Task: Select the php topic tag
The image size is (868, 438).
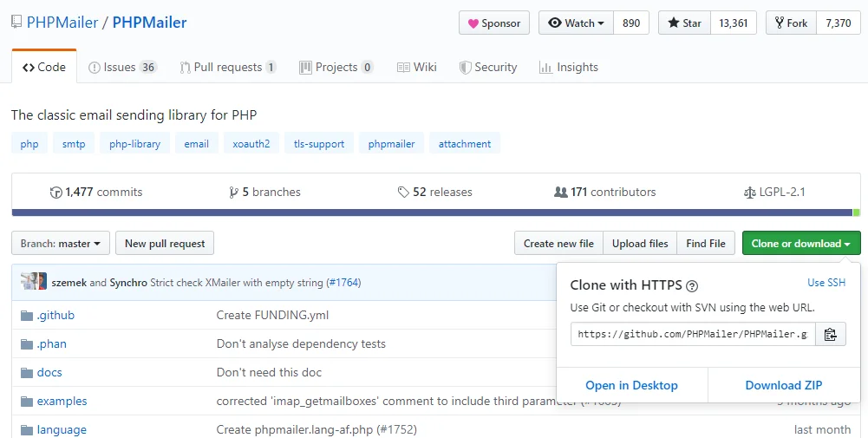Action: tap(29, 143)
